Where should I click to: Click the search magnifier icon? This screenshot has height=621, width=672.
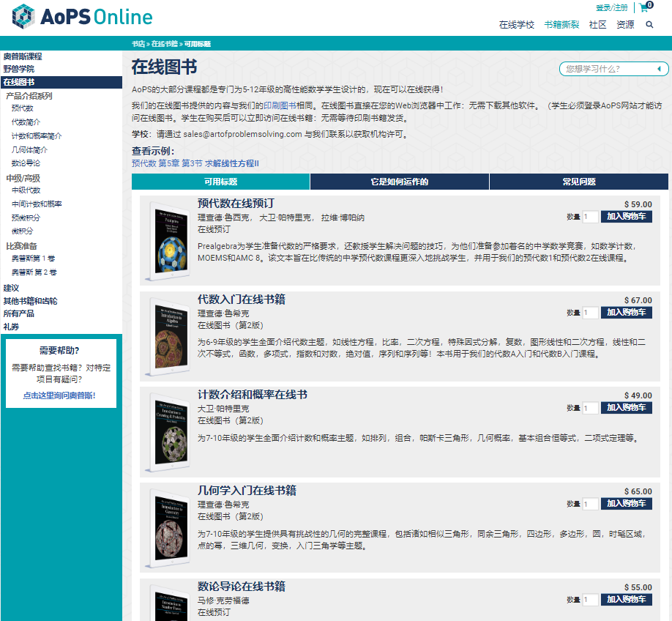point(649,24)
